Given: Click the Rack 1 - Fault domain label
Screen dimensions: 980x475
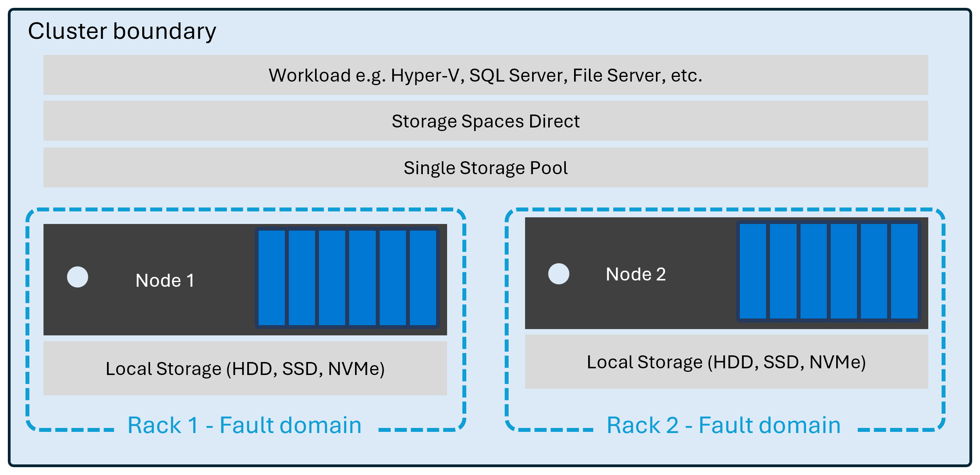Looking at the screenshot, I should click(x=245, y=425).
